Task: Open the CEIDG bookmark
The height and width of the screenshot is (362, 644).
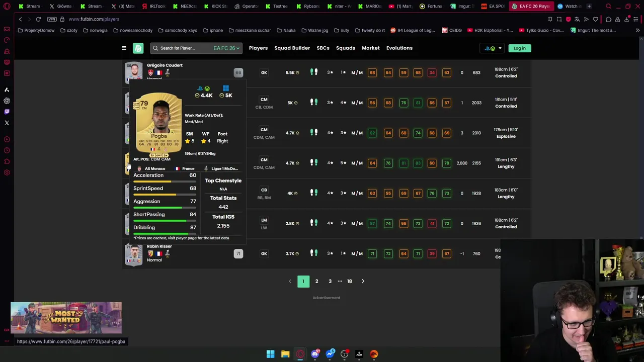Action: (x=452, y=30)
